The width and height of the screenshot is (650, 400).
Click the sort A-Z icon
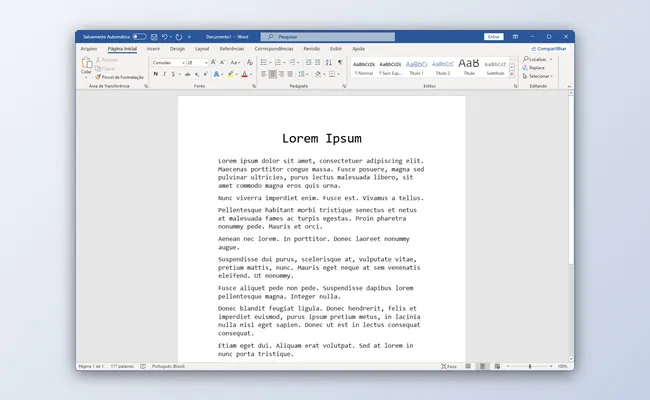pyautogui.click(x=328, y=63)
